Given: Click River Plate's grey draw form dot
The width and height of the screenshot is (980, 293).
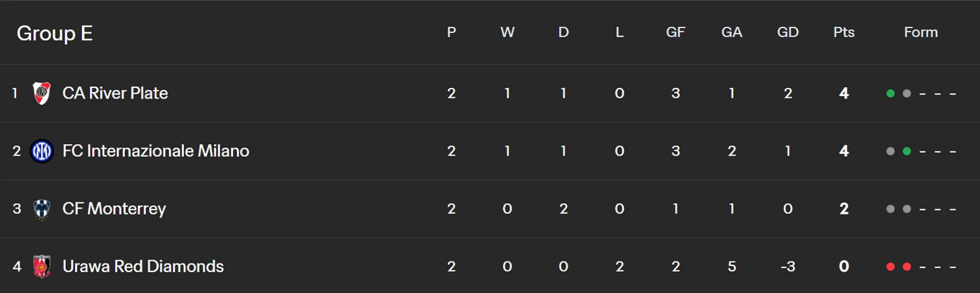Looking at the screenshot, I should (x=907, y=94).
